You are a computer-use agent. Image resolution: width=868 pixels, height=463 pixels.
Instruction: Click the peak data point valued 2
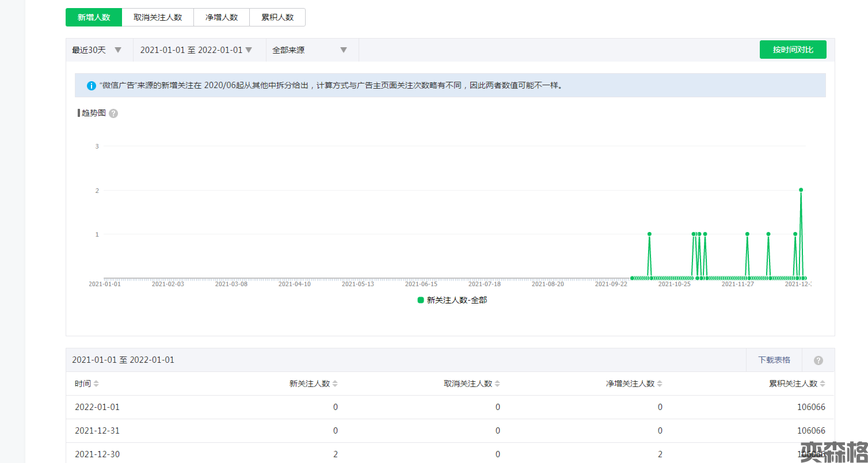tap(801, 189)
